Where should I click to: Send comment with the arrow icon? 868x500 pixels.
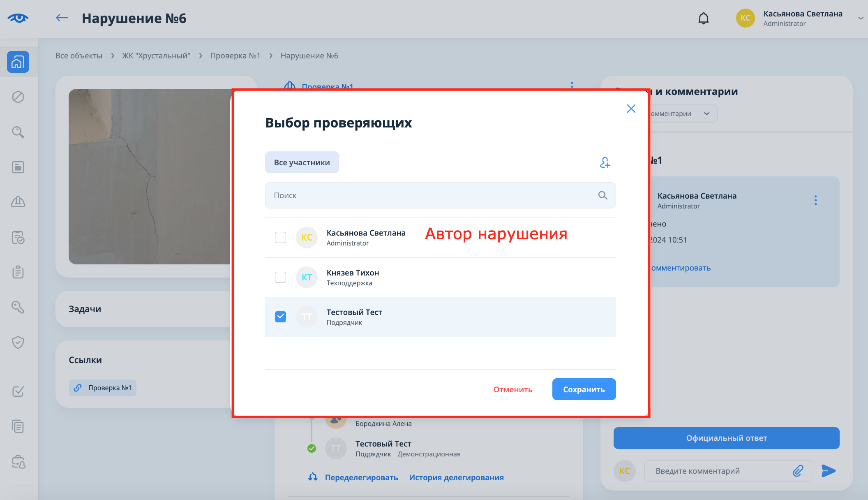coord(828,471)
